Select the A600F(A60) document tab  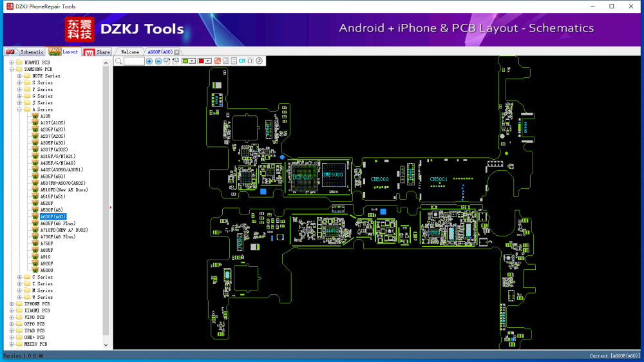tap(160, 52)
